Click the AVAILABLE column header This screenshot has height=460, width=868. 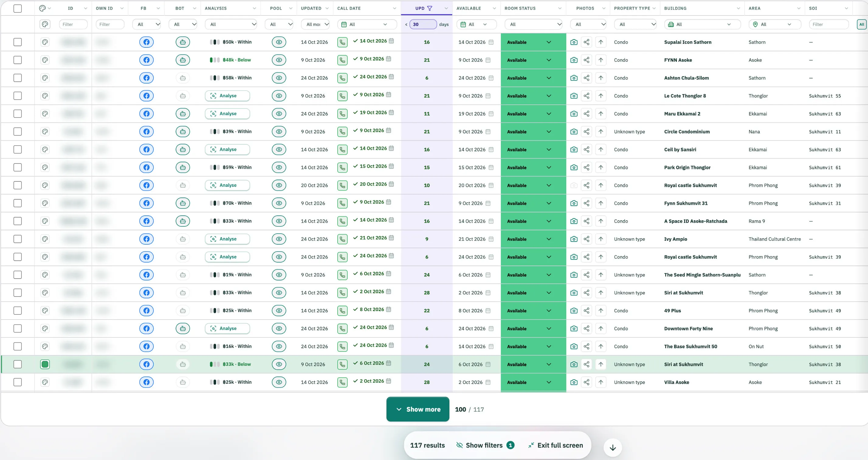click(468, 9)
